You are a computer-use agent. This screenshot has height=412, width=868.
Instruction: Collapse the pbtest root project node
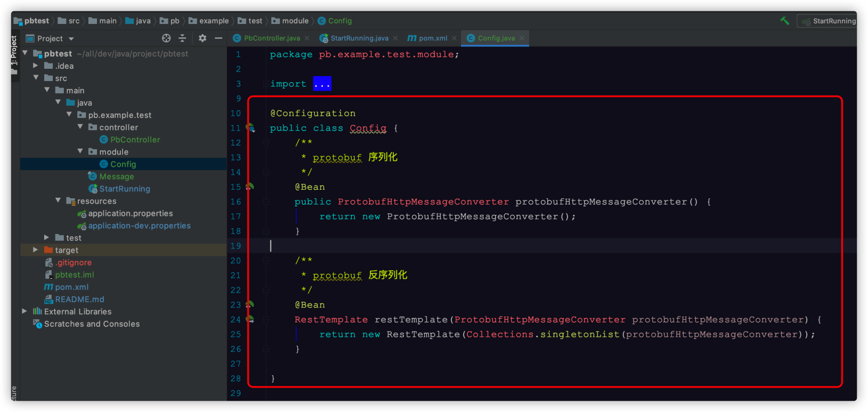click(25, 53)
